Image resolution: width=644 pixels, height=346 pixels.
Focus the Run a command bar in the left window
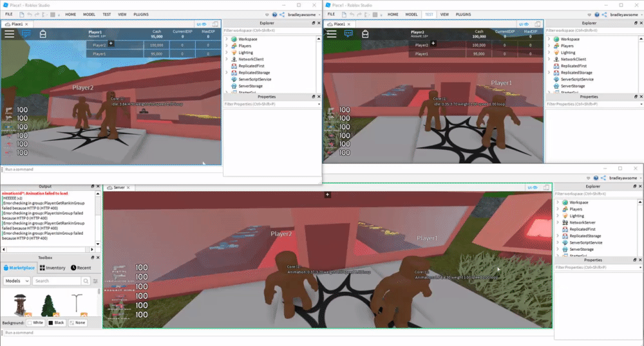click(x=111, y=169)
